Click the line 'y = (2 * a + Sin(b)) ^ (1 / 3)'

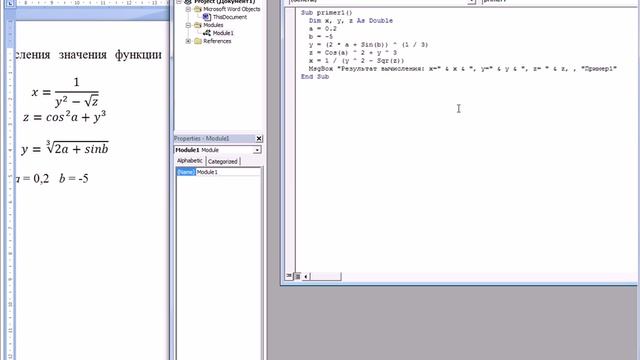click(368, 45)
